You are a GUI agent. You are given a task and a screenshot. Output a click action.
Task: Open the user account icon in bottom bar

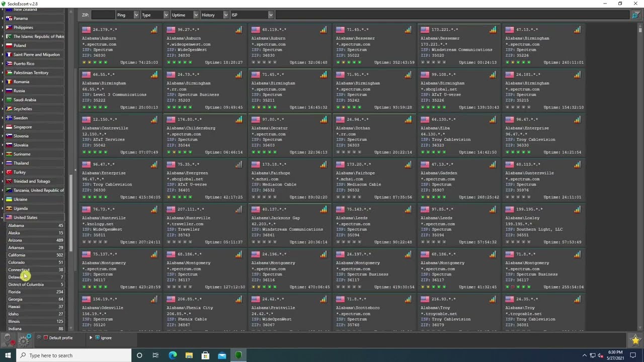coord(8,340)
